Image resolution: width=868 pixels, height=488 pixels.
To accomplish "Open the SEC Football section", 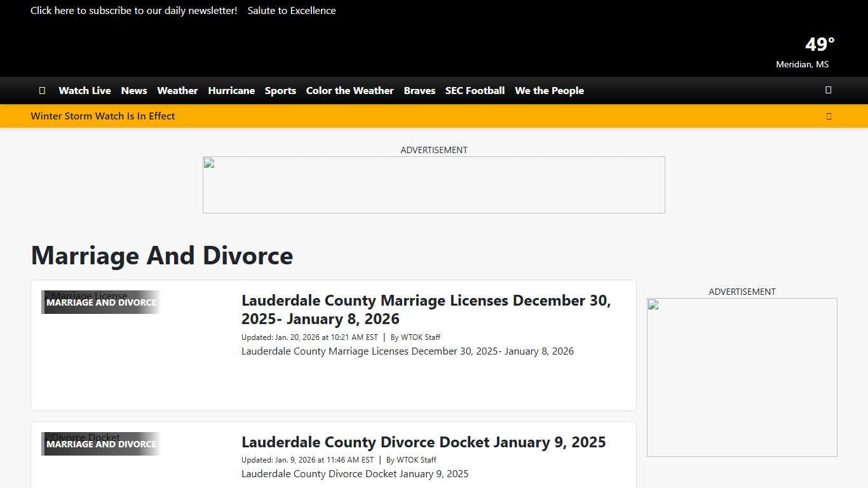I will (475, 90).
